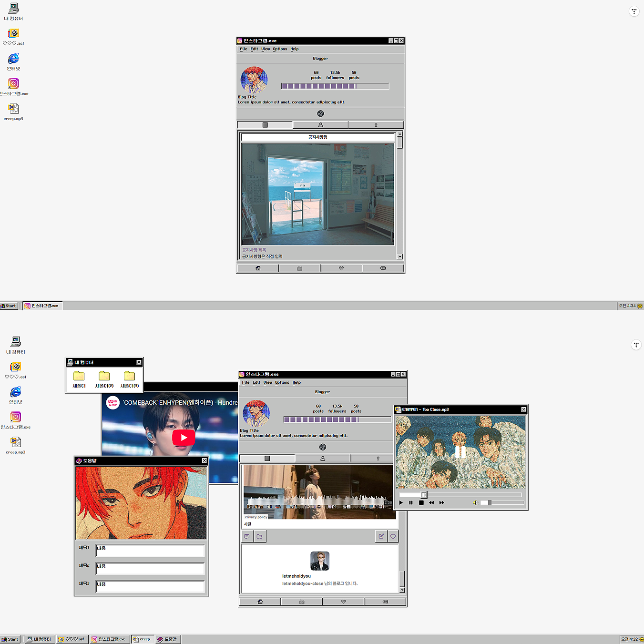Open the letmeholdyou profile name

[x=296, y=576]
